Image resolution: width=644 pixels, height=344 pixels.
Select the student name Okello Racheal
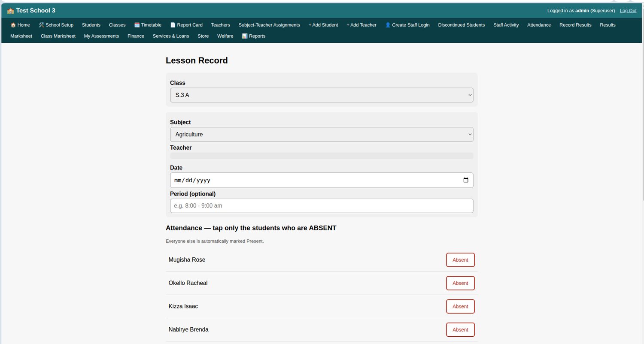[188, 283]
